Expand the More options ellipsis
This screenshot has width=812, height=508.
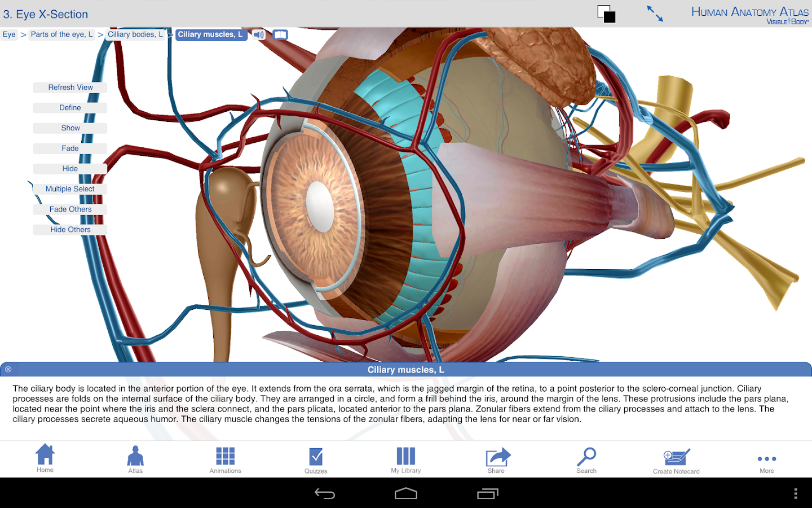pos(767,463)
